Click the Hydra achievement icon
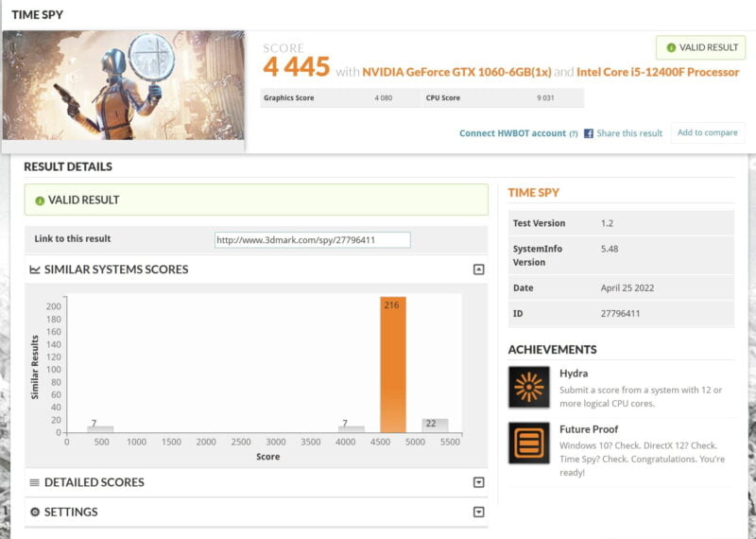The height and width of the screenshot is (539, 756). point(528,386)
